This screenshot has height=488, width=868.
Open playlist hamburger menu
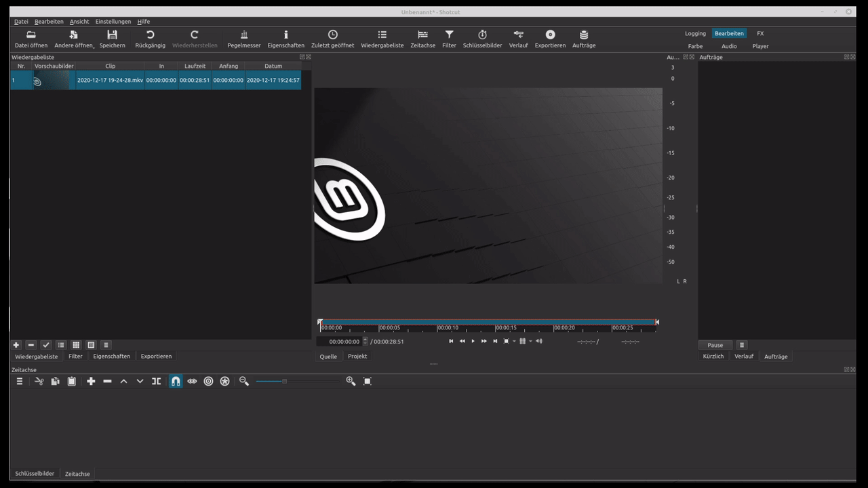pos(106,345)
